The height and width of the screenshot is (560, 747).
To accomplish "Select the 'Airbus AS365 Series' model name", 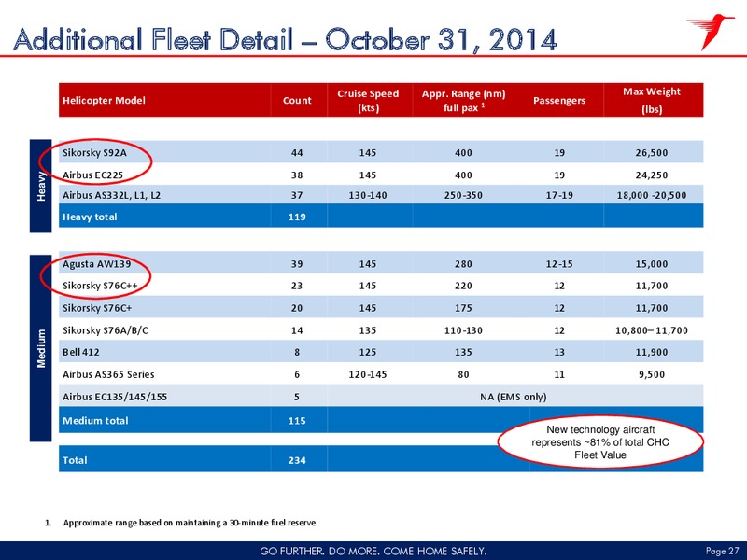I will pos(108,375).
